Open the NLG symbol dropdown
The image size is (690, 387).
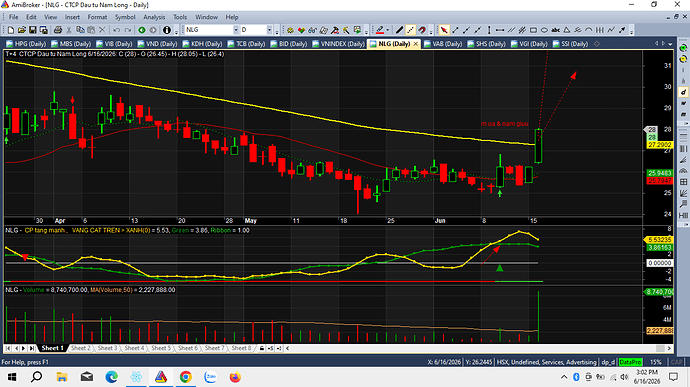pyautogui.click(x=236, y=30)
